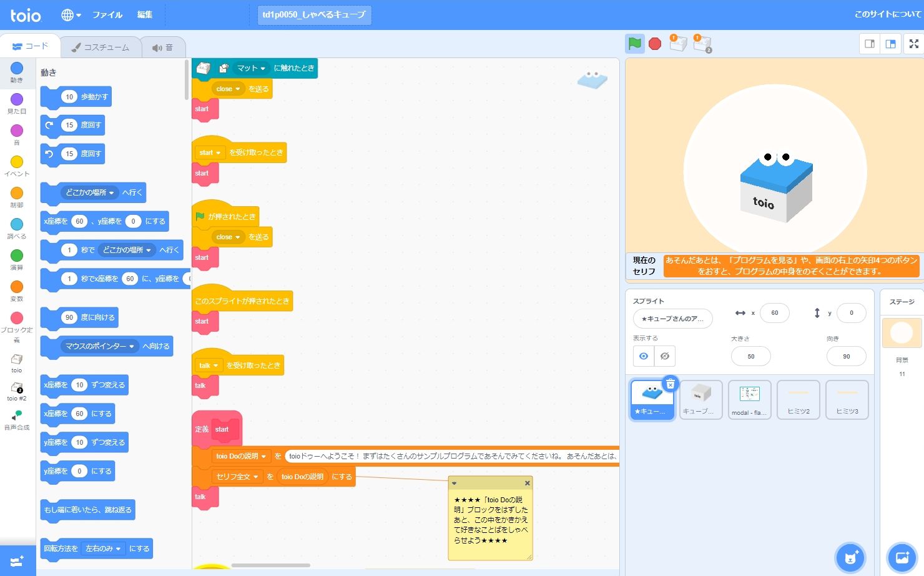Switch to the 音 sound tab
This screenshot has height=576, width=924.
pos(163,47)
